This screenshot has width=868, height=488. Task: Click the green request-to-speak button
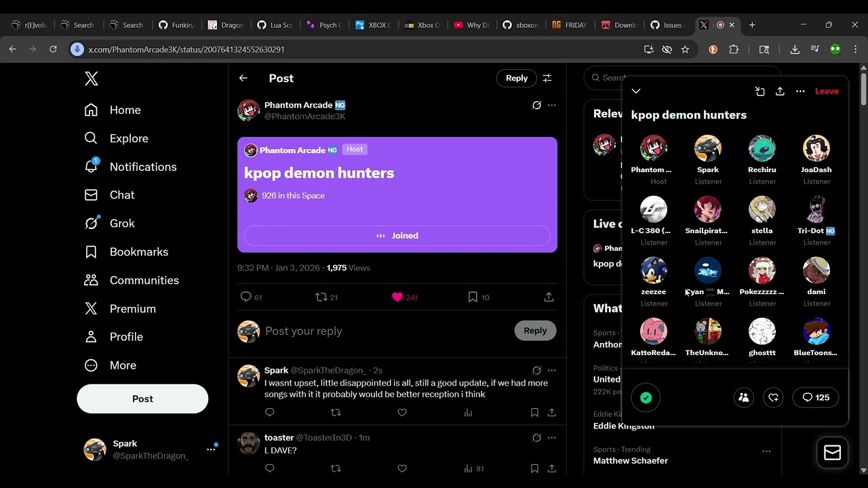click(x=646, y=399)
